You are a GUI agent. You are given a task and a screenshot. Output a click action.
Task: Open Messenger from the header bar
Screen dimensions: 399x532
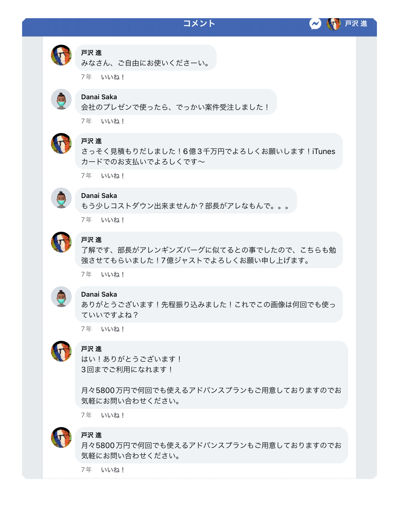click(x=315, y=24)
